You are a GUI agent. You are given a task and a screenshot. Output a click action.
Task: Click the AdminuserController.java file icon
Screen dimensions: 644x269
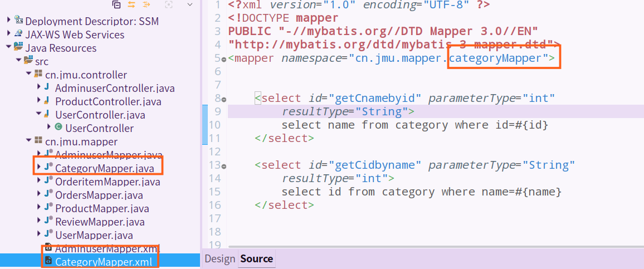point(46,87)
